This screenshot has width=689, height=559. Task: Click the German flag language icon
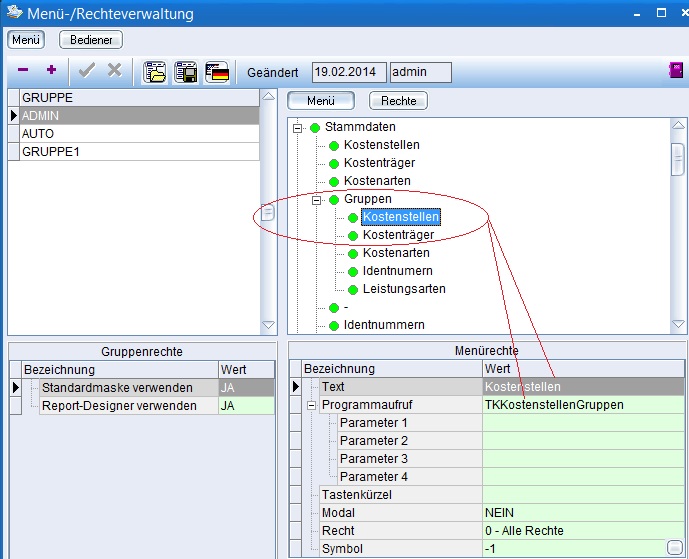click(217, 72)
